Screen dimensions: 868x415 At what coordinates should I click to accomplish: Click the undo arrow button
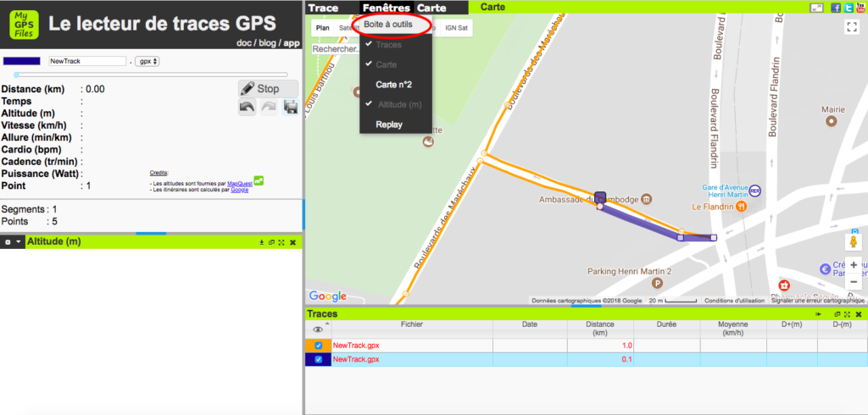(x=248, y=107)
